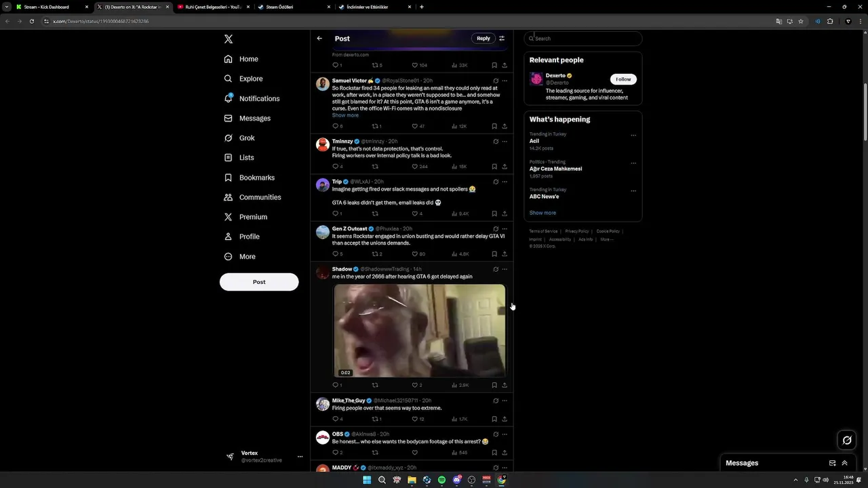The width and height of the screenshot is (868, 488).
Task: Open Profile from the sidebar
Action: (x=242, y=237)
